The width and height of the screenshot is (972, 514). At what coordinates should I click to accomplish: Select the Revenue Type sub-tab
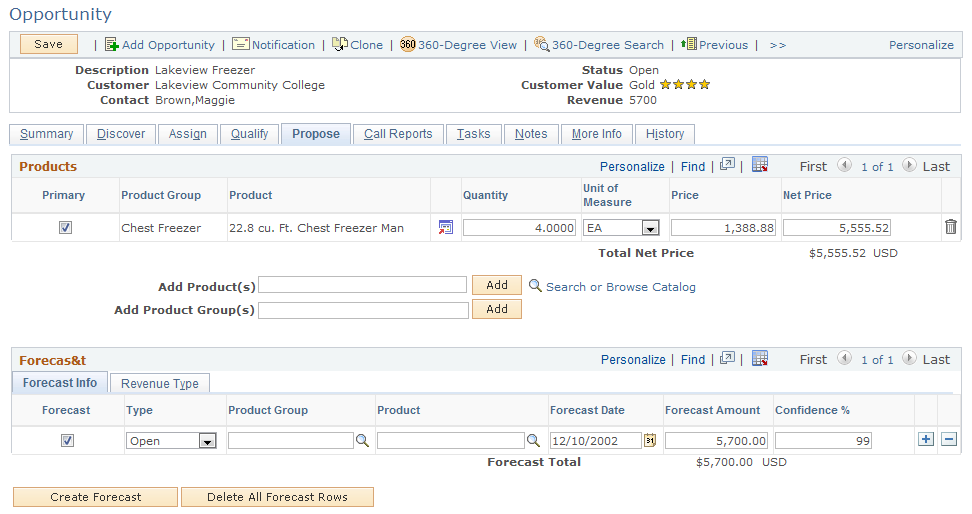(160, 383)
